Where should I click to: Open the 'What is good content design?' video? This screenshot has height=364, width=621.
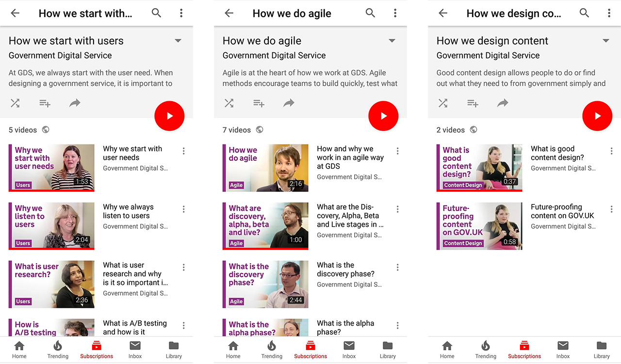pos(479,168)
